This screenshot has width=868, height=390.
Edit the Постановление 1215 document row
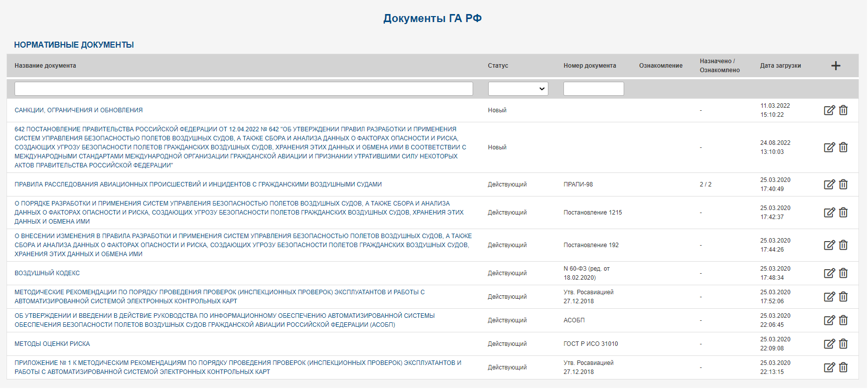pos(829,213)
